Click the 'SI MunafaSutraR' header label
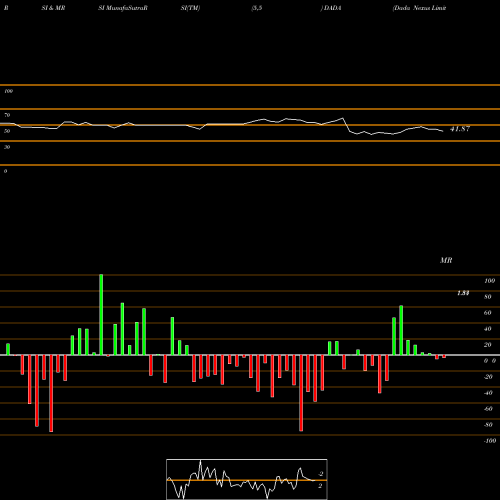 click(123, 8)
